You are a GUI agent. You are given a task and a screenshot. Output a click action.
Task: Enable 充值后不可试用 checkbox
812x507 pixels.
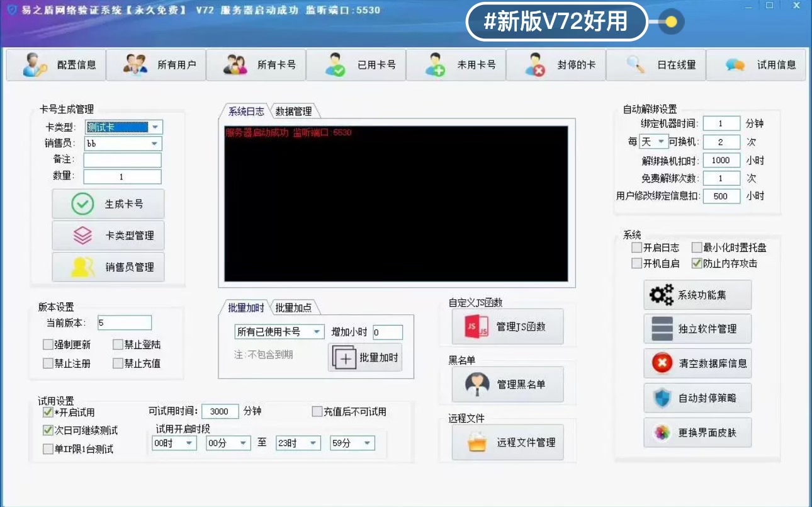pyautogui.click(x=317, y=411)
